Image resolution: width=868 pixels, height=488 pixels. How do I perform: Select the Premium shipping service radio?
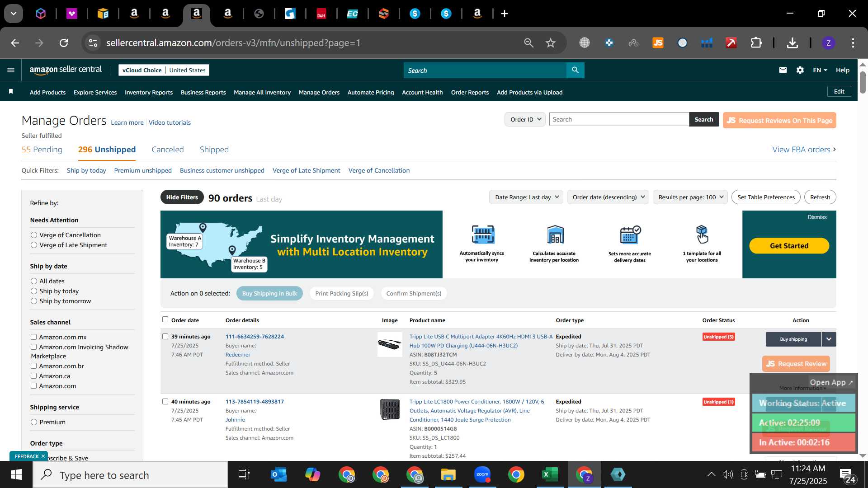(34, 422)
